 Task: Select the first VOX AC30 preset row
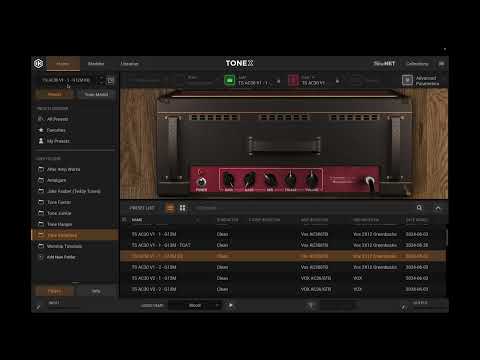tap(283, 278)
